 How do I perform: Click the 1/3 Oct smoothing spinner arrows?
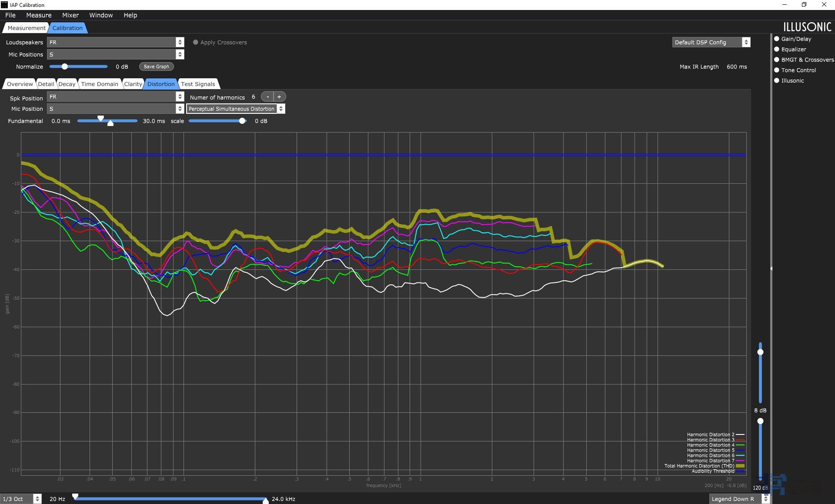[x=37, y=499]
